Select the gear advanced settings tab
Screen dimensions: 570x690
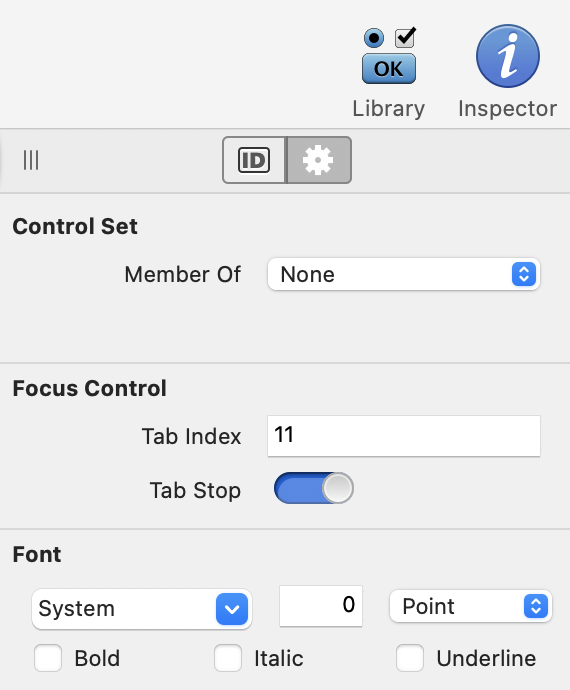(319, 160)
